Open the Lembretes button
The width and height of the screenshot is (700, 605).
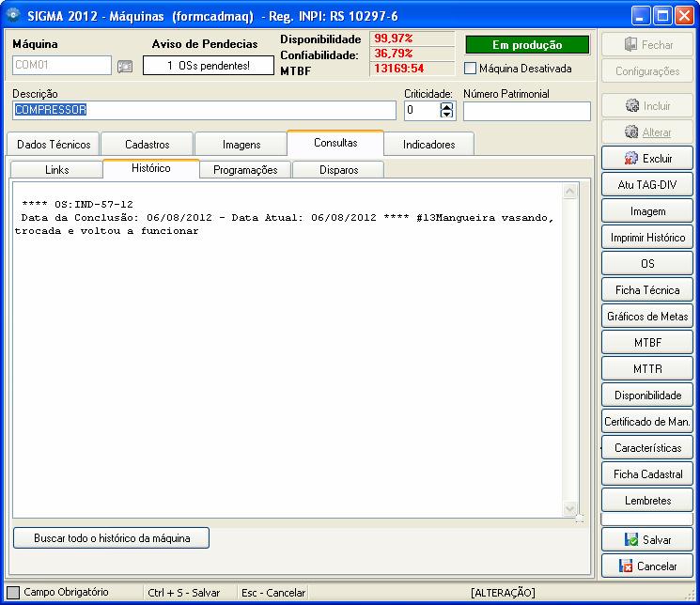click(x=647, y=501)
